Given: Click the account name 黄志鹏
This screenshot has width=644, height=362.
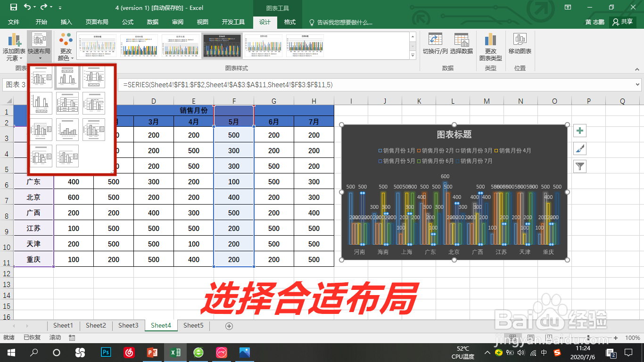Looking at the screenshot, I should click(x=594, y=22).
